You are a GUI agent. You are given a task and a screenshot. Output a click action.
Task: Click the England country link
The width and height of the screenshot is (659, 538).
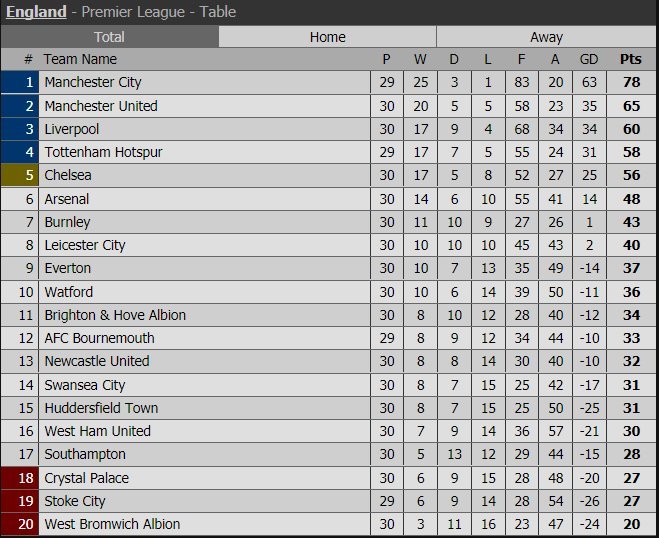(37, 13)
